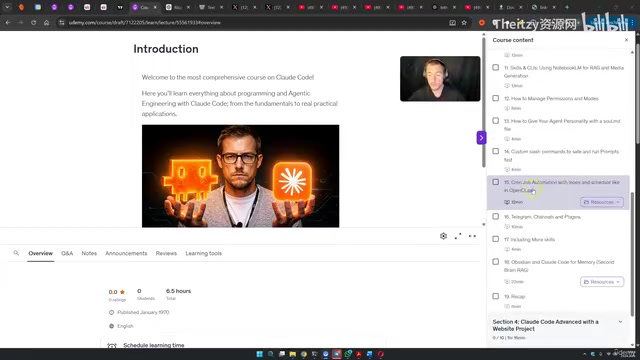Open the Notes tab
This screenshot has width=640, height=360.
pos(89,253)
